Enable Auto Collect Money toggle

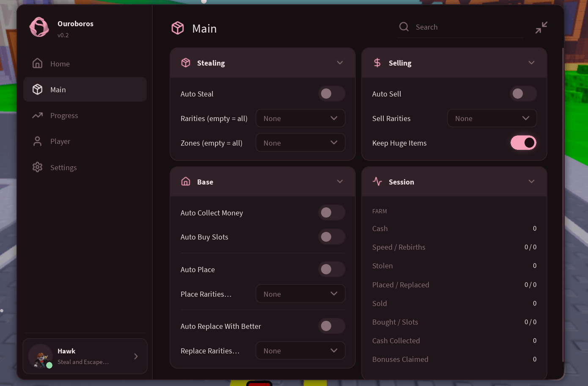click(x=332, y=212)
